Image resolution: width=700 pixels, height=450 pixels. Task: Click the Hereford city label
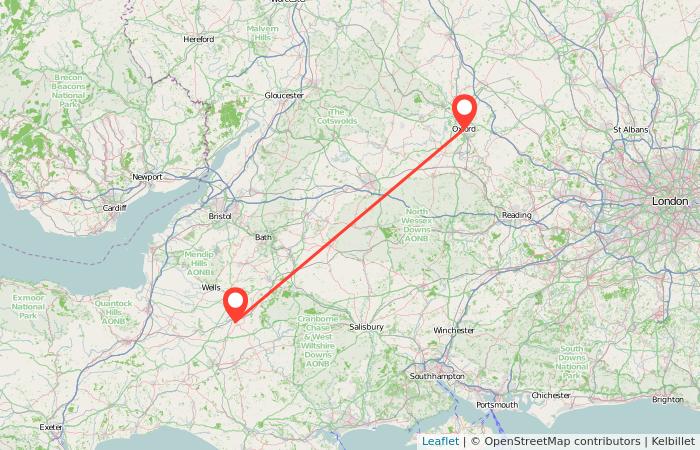[x=199, y=39]
